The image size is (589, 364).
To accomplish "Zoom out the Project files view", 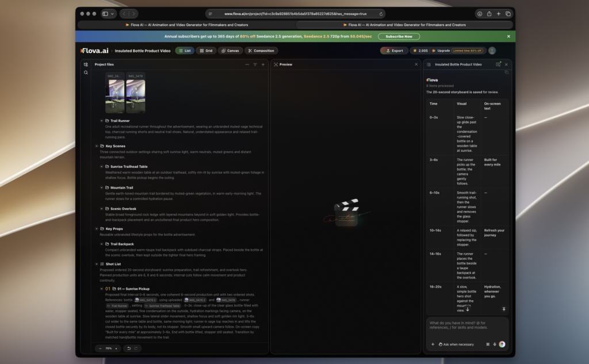I will [x=100, y=348].
